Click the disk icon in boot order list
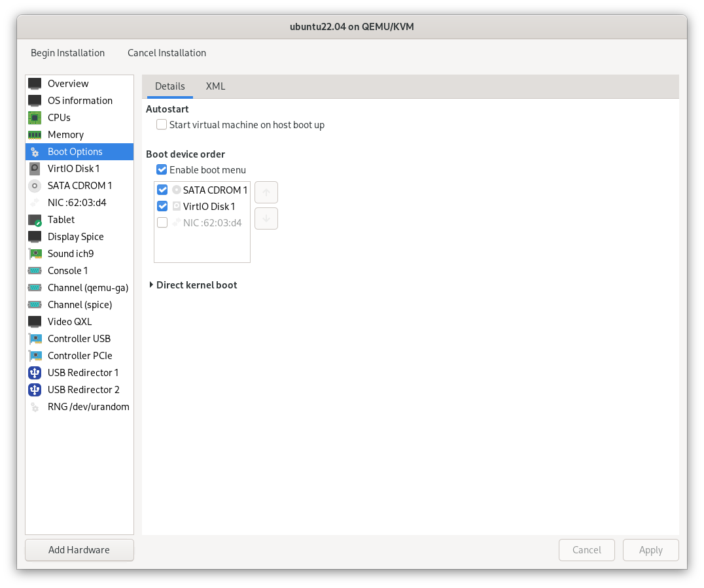This screenshot has height=588, width=704. coord(177,207)
